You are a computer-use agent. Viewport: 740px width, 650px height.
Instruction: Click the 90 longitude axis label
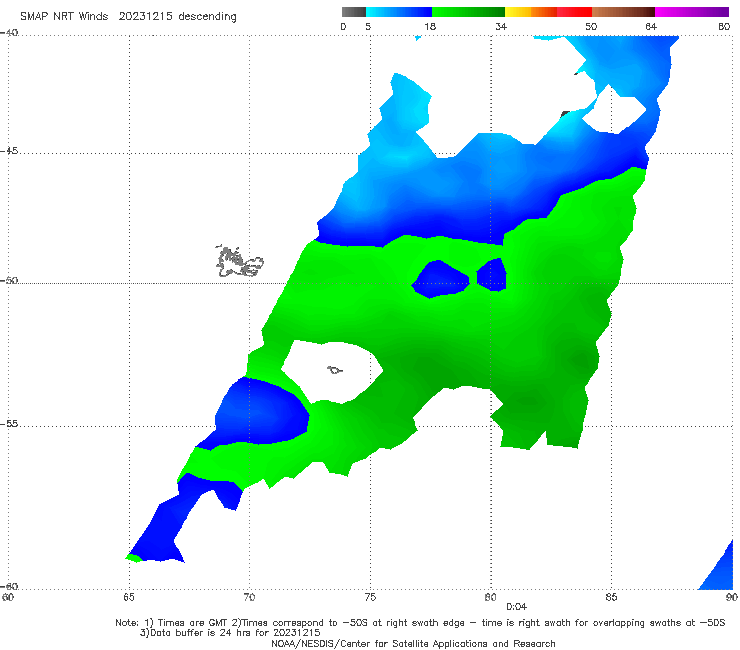(x=732, y=597)
